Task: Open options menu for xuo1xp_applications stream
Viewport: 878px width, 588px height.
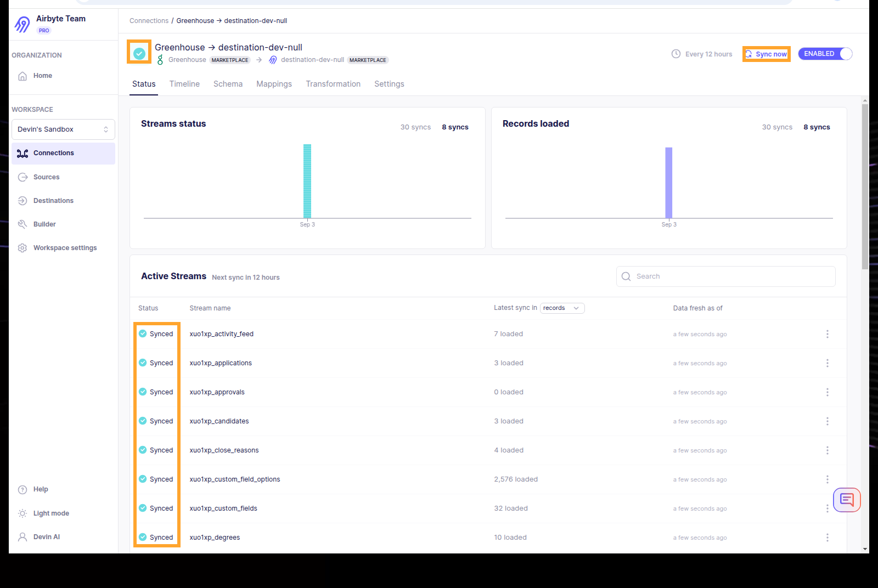Action: [828, 363]
